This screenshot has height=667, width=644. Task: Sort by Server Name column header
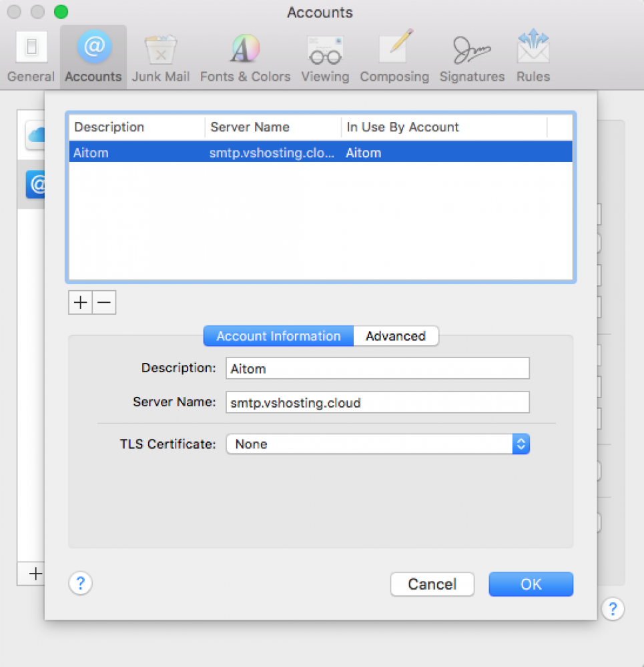[272, 127]
